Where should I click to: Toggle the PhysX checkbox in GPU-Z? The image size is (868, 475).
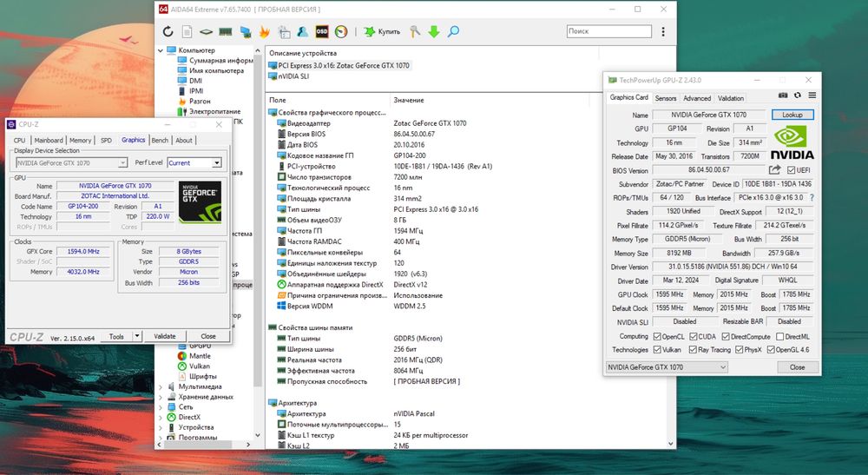click(739, 350)
